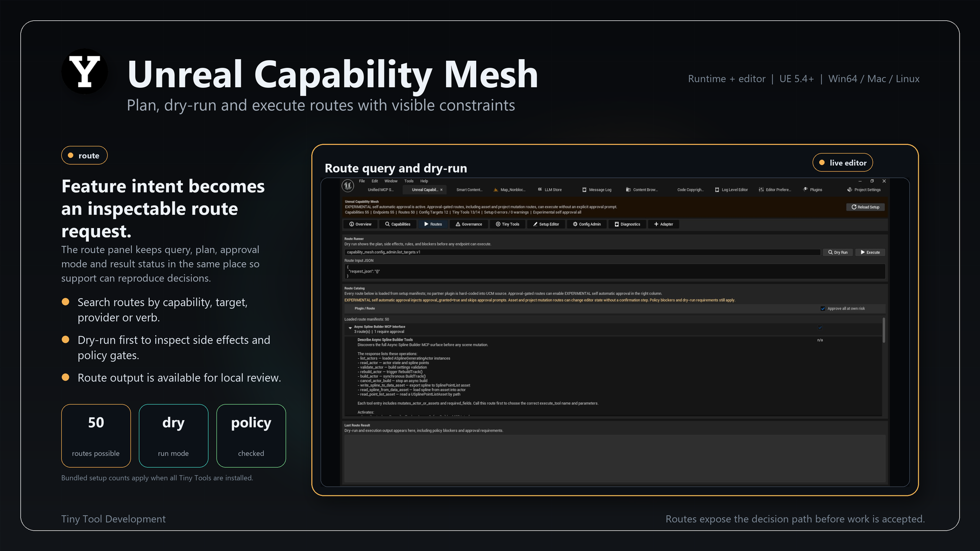Image resolution: width=980 pixels, height=551 pixels.
Task: Click the Message Log tab icon
Action: 584,190
